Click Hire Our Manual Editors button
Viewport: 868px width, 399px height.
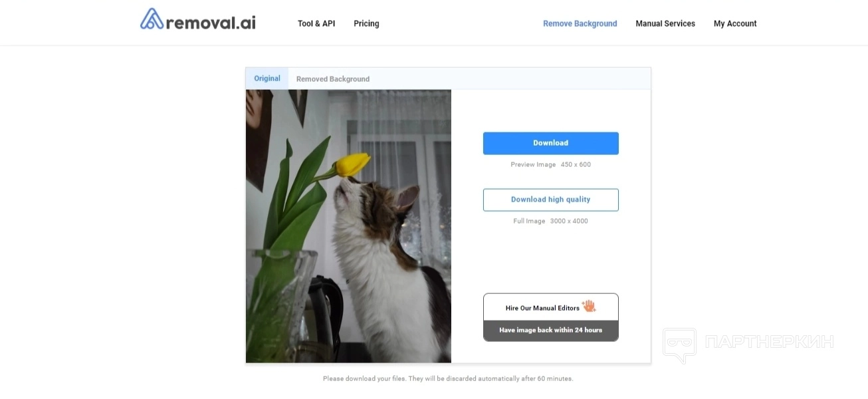(x=551, y=307)
